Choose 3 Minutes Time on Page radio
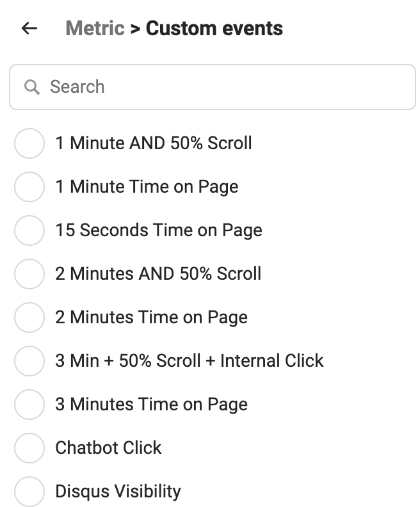The height and width of the screenshot is (507, 420). click(29, 404)
